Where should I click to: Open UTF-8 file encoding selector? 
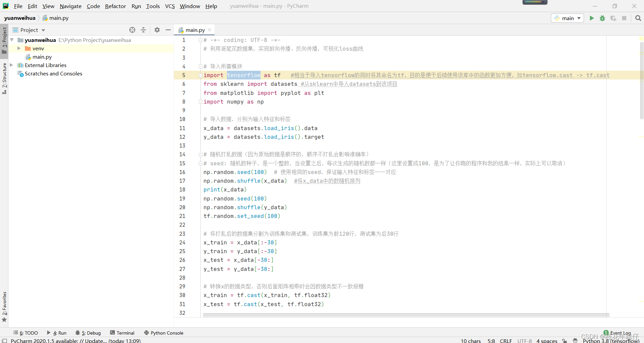pos(524,341)
